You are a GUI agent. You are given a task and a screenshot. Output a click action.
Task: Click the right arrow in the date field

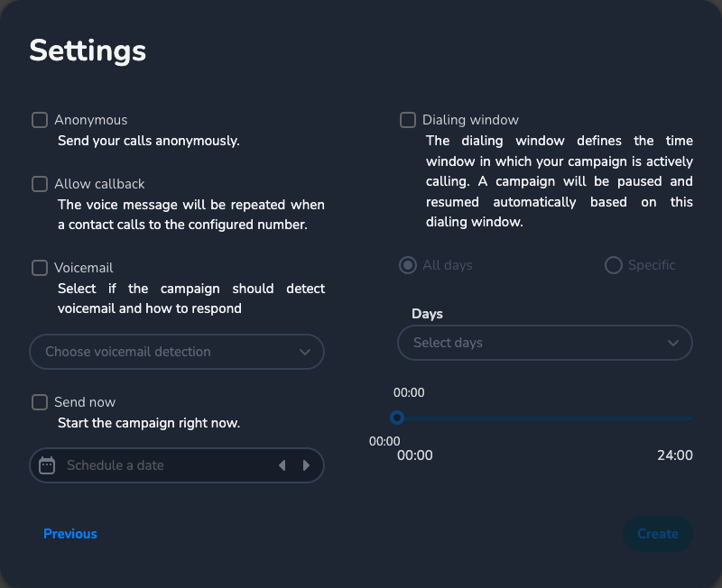(x=306, y=465)
